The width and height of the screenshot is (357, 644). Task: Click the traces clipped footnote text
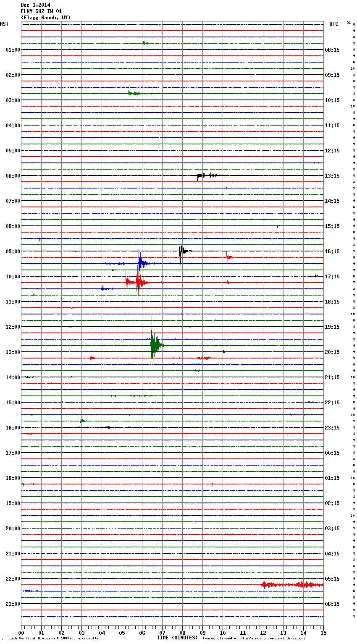254,639
